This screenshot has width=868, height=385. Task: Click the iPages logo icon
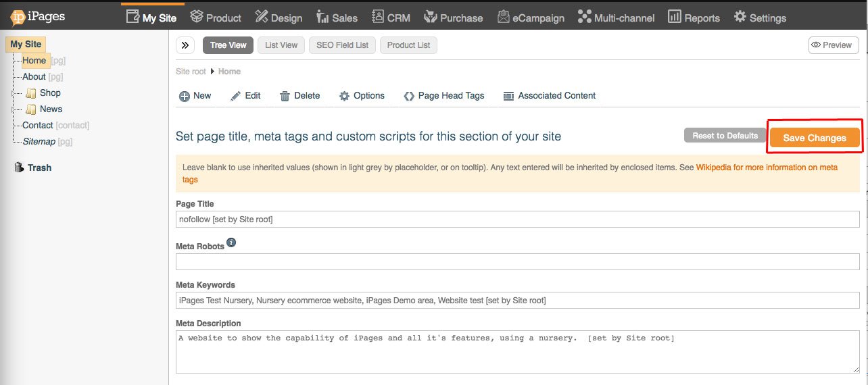(18, 17)
